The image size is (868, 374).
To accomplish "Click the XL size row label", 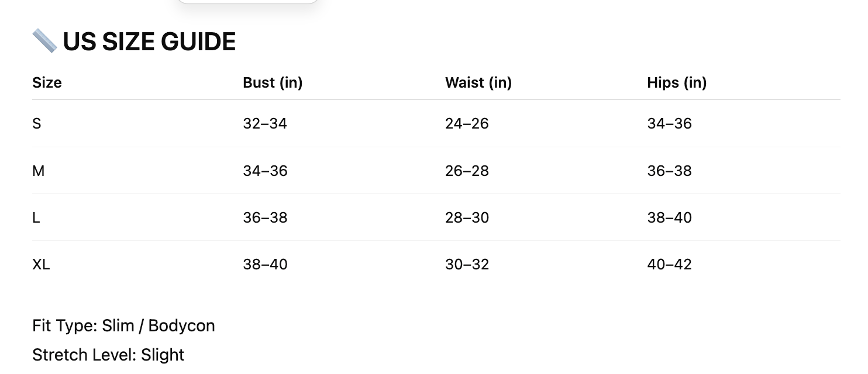I will (x=41, y=265).
